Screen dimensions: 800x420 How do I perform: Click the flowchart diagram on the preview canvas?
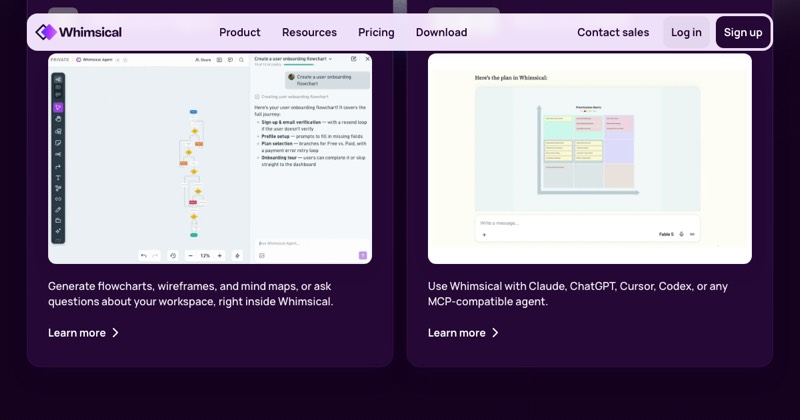[193, 173]
